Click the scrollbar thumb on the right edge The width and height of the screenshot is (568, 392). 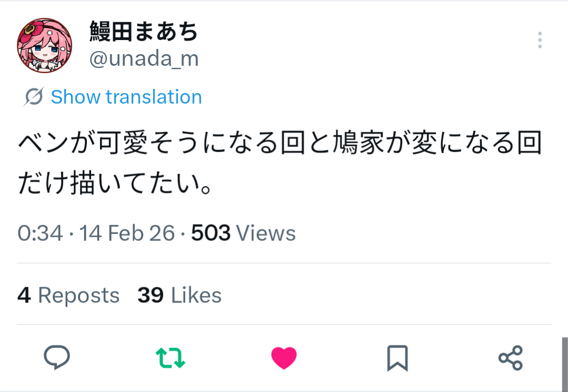pyautogui.click(x=565, y=363)
